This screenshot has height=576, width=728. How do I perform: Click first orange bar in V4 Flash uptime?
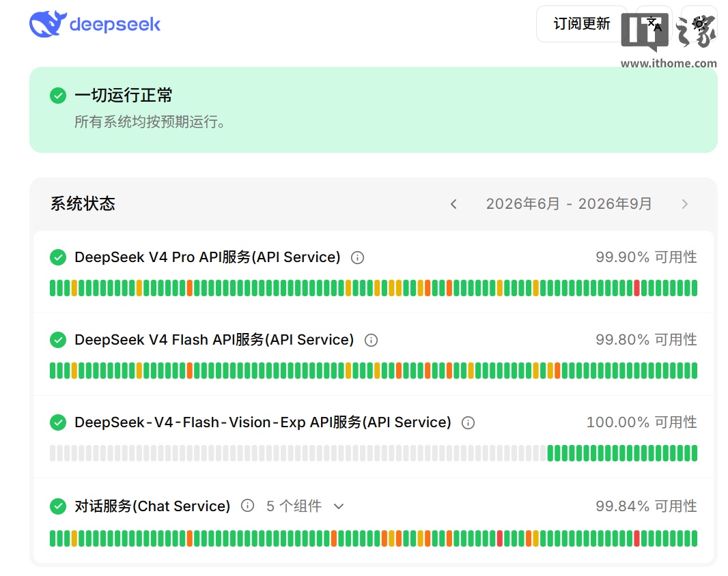[x=189, y=371]
